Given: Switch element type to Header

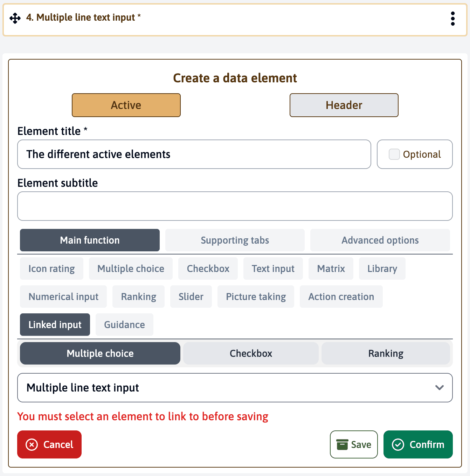Looking at the screenshot, I should (x=344, y=105).
